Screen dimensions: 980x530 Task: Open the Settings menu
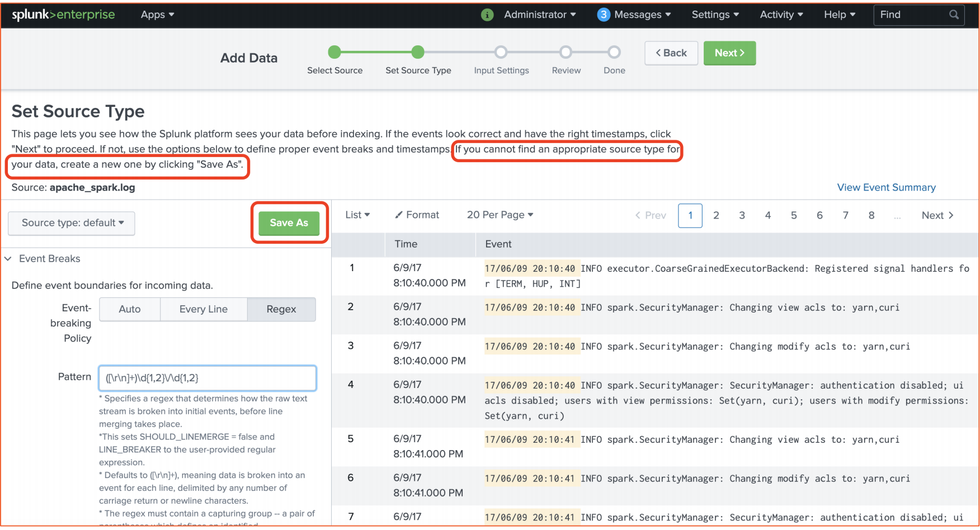click(715, 15)
